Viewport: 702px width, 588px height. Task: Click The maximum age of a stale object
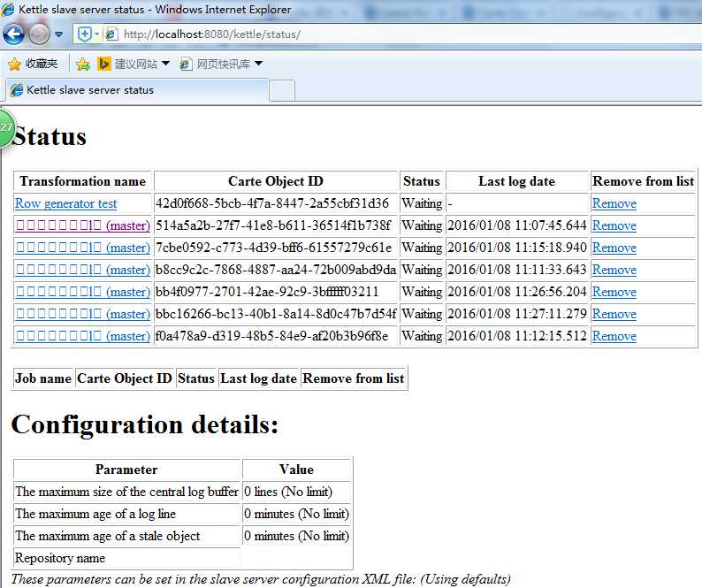pos(108,536)
